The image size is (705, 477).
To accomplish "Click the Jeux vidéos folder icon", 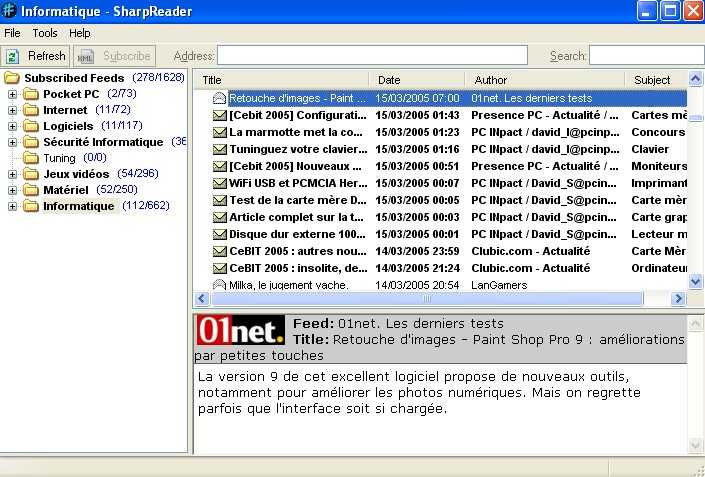I will (x=31, y=174).
